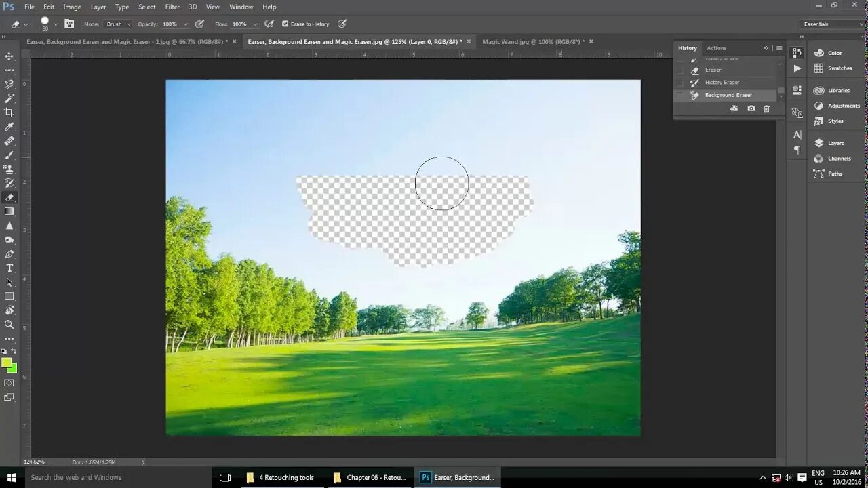This screenshot has height=488, width=868.
Task: Select the Clone Stamp tool
Action: point(9,169)
